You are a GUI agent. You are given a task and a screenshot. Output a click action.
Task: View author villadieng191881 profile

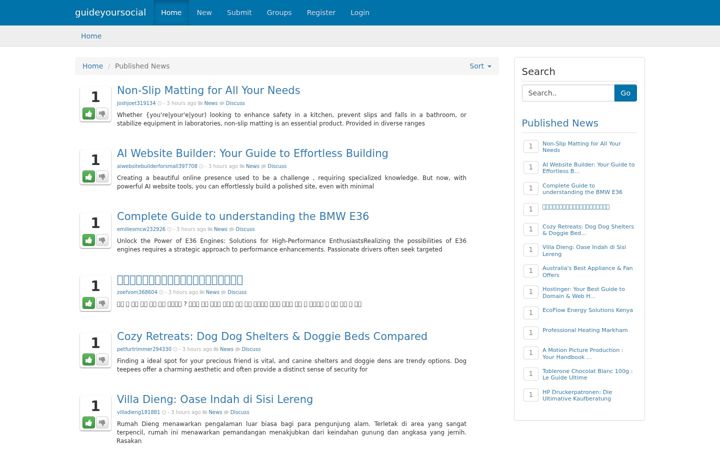(x=138, y=412)
